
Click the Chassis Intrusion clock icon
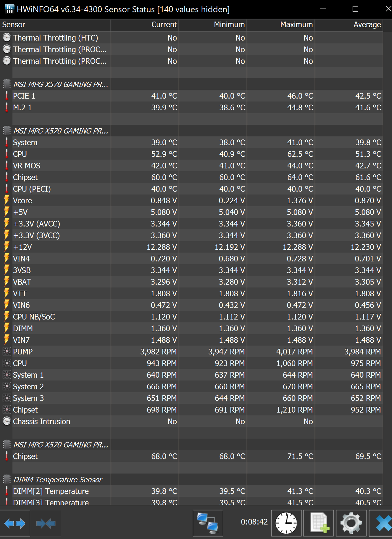click(x=7, y=421)
